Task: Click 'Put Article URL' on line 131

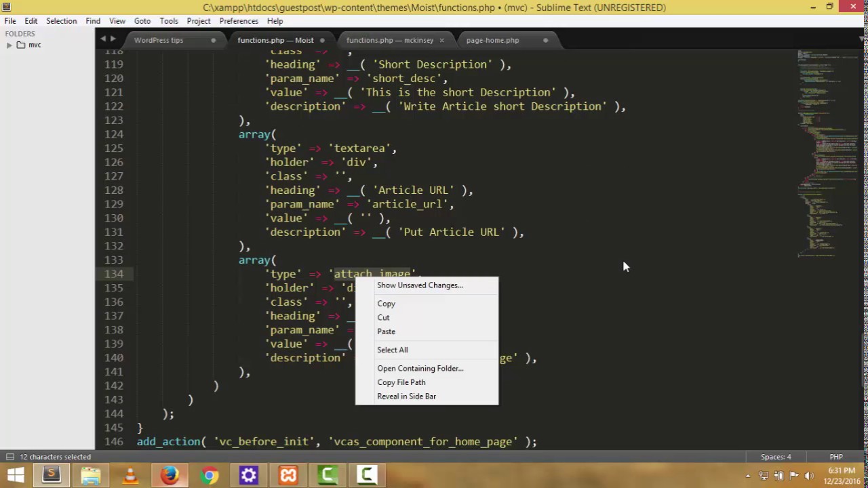Action: point(451,232)
